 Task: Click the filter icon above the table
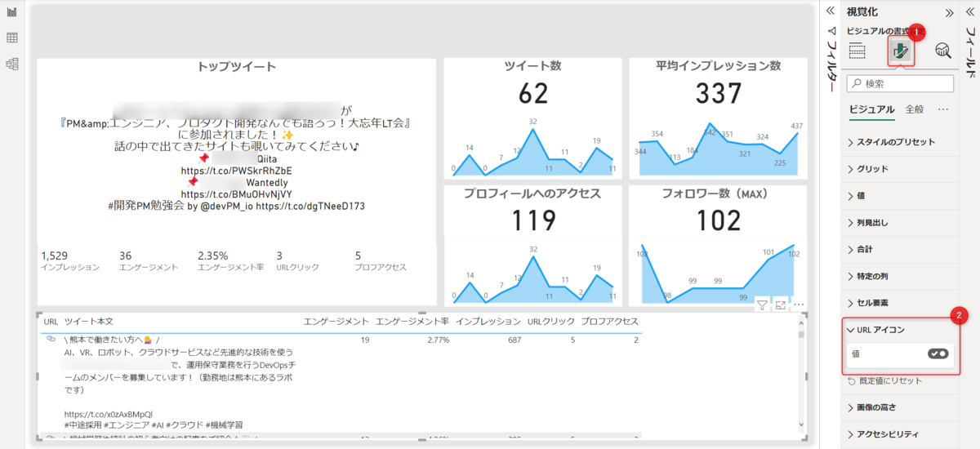[x=761, y=305]
